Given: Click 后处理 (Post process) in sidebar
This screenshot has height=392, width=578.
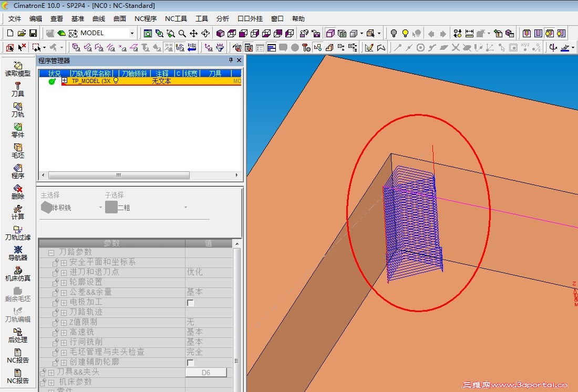Looking at the screenshot, I should [x=18, y=336].
